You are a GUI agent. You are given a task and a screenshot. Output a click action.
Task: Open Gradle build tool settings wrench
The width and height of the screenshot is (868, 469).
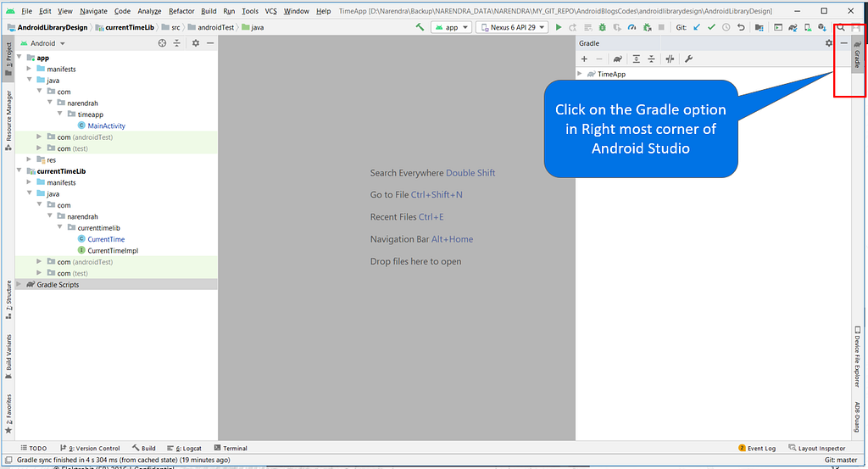point(688,59)
